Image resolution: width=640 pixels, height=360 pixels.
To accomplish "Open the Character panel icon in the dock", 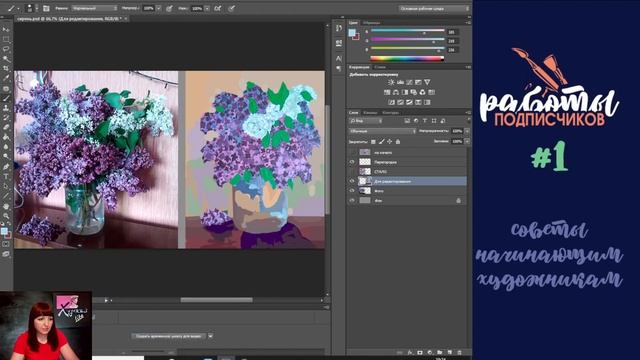I will 339,58.
